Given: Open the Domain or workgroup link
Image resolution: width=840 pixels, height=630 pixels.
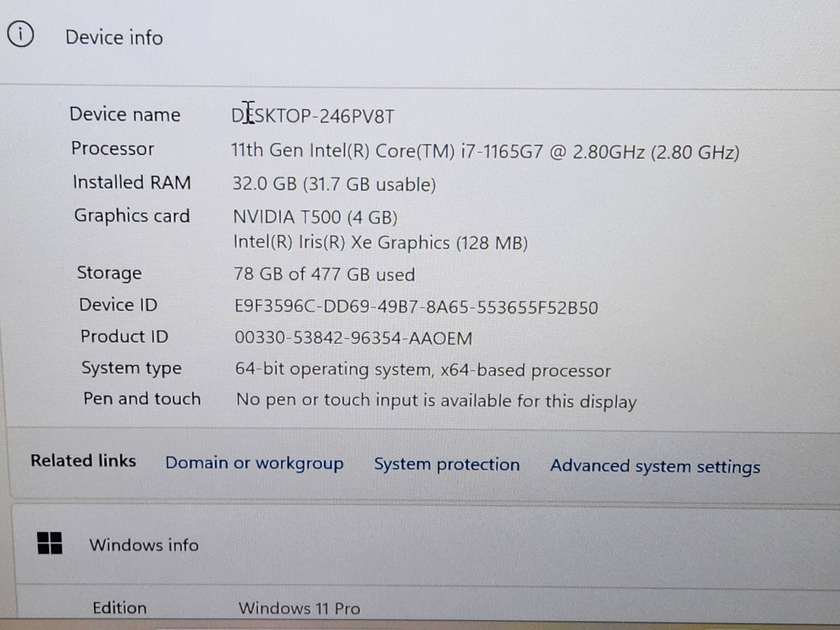Looking at the screenshot, I should [x=254, y=463].
